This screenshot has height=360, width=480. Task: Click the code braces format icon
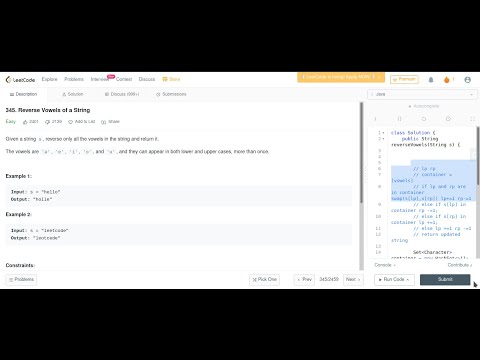(399, 119)
